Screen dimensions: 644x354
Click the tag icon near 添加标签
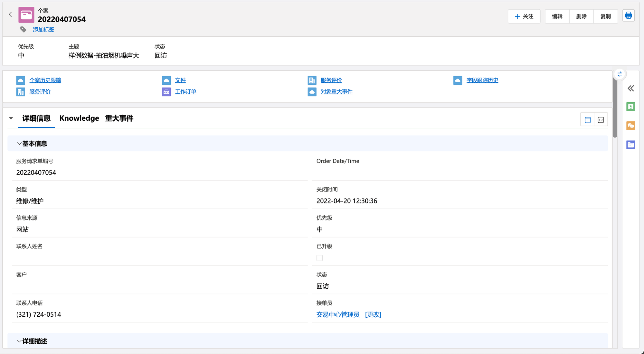pyautogui.click(x=23, y=30)
